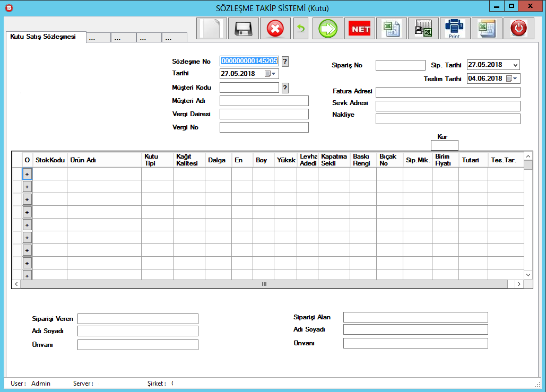Screen dimensions: 546x392
Task: Click the Print printer icon
Action: pyautogui.click(x=454, y=28)
